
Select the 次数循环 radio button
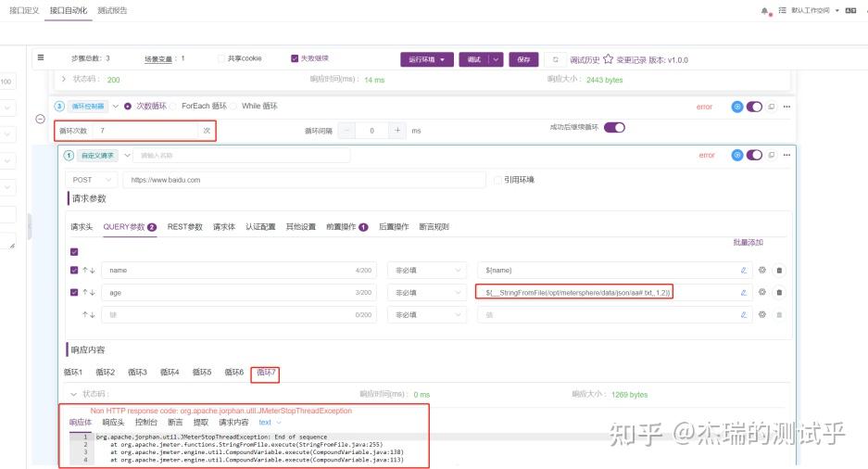click(x=128, y=107)
